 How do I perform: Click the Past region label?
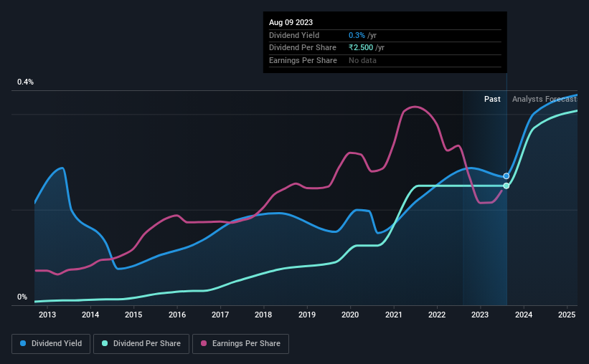(492, 99)
